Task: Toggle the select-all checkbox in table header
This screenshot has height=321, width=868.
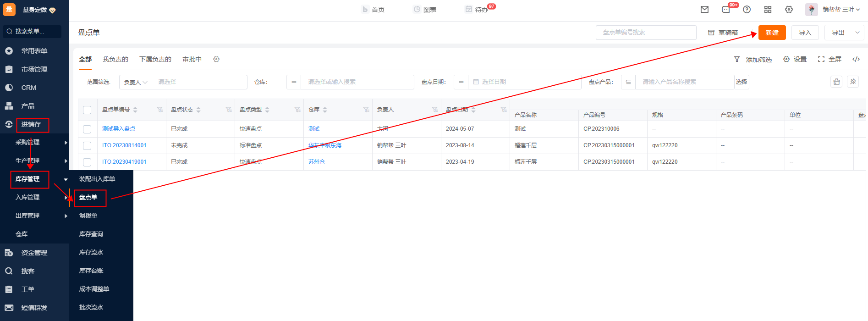Action: [x=87, y=110]
